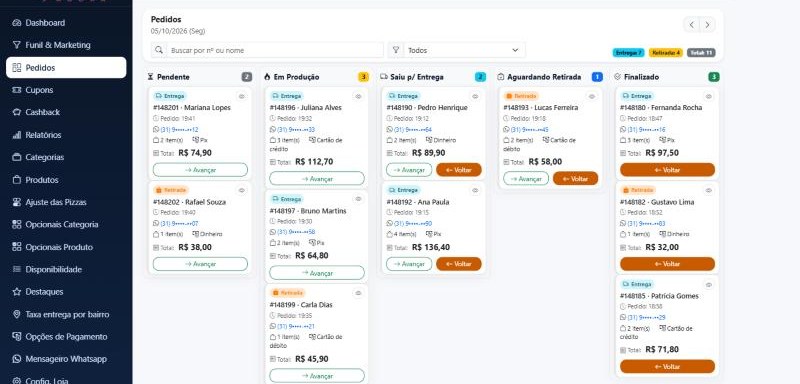The width and height of the screenshot is (800, 384).
Task: Click the Disponibilidade list icon
Action: point(16,269)
